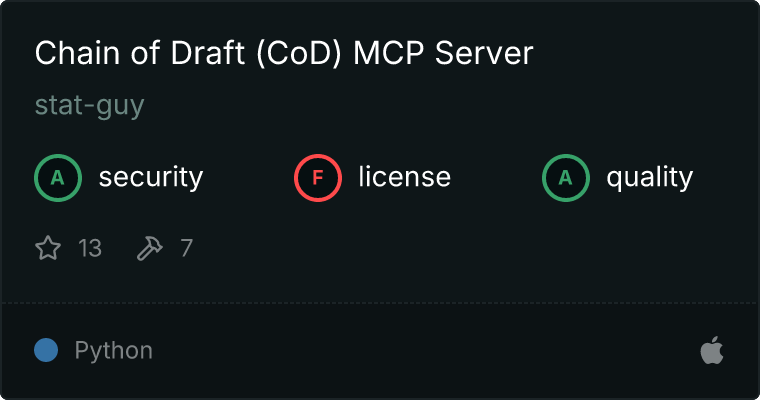Click the tools count 7
The image size is (760, 400).
click(x=187, y=248)
